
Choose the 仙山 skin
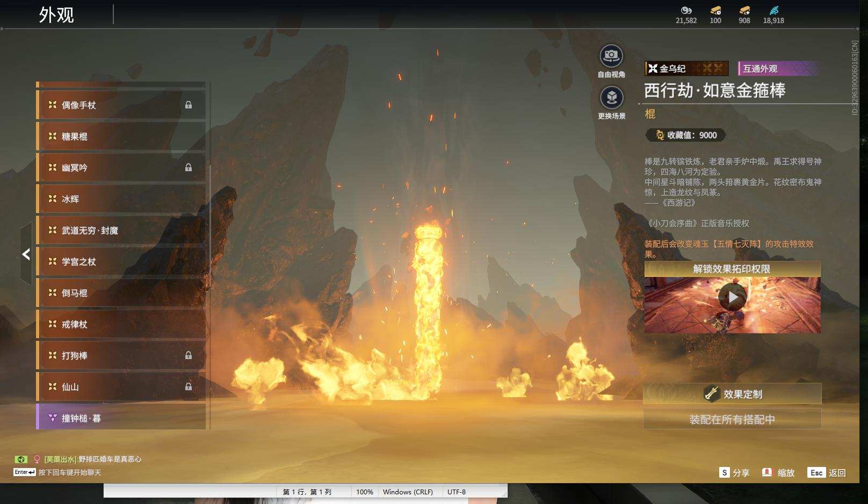(x=121, y=386)
